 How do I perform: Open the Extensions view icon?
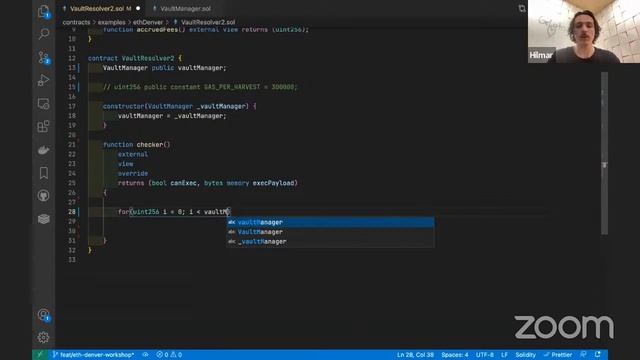[x=44, y=127]
